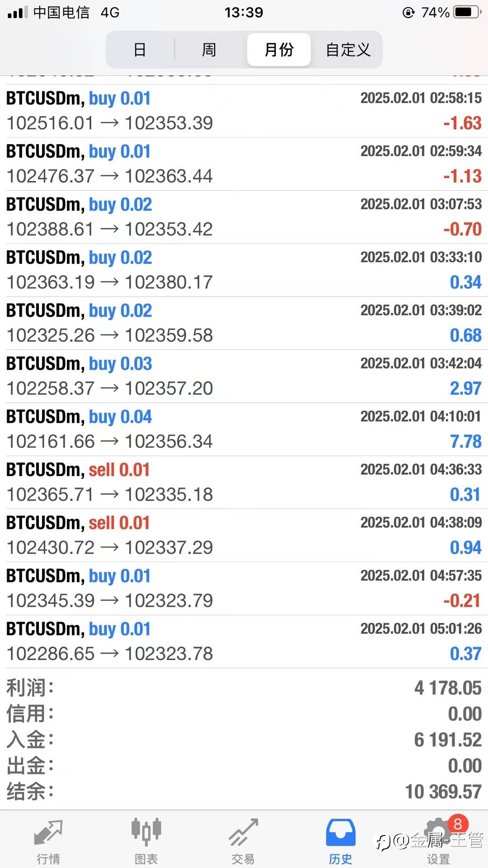Select the sell 0.01 trade at 04:36:33
Screen dimensions: 488x868
(244, 482)
